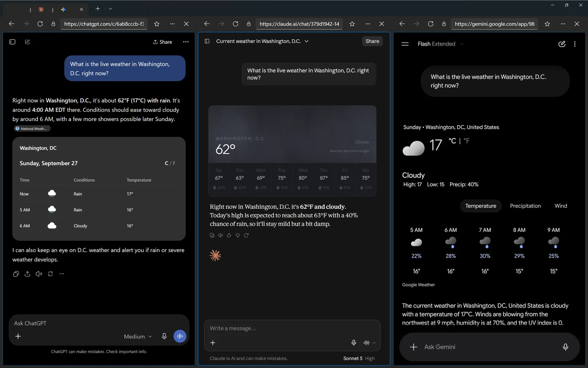Viewport: 588px width, 368px height.
Task: Toggle the Claude sidebar icon
Action: (207, 41)
